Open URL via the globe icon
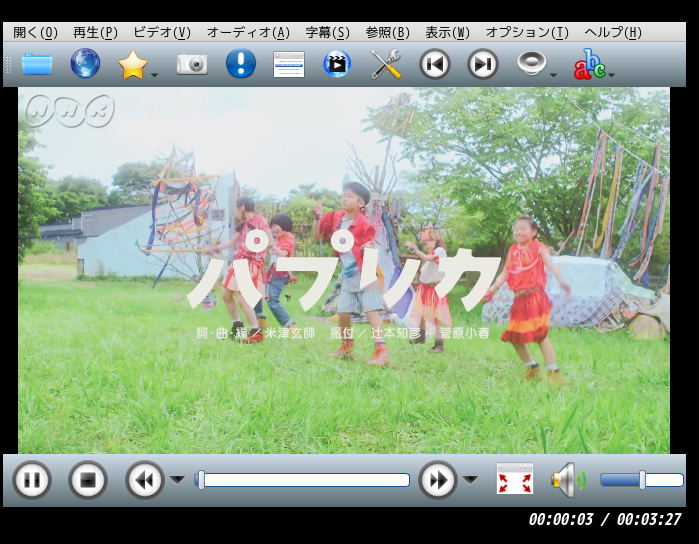Viewport: 699px width, 544px height. (85, 63)
